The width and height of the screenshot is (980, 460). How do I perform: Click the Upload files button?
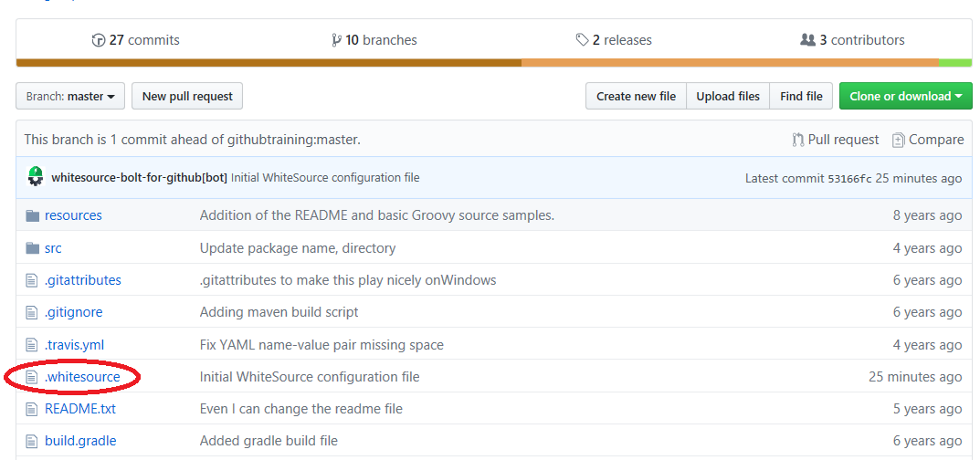tap(728, 96)
